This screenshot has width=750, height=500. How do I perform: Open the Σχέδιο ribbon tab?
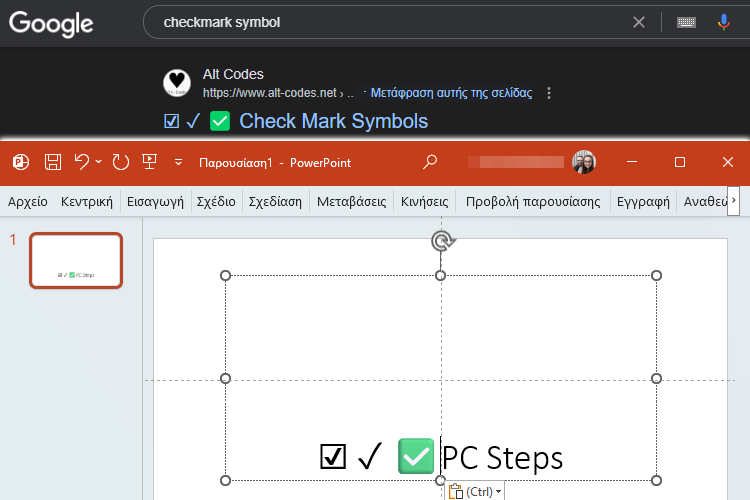point(216,201)
